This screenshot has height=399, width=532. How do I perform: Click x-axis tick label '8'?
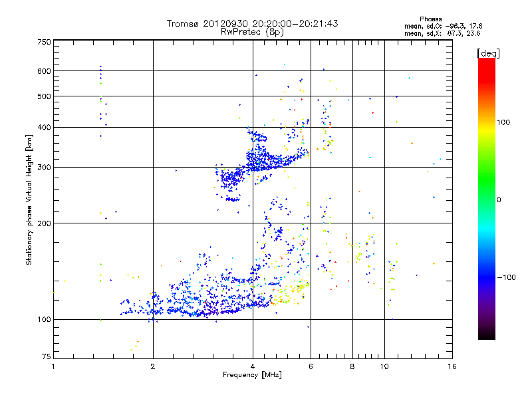352,366
